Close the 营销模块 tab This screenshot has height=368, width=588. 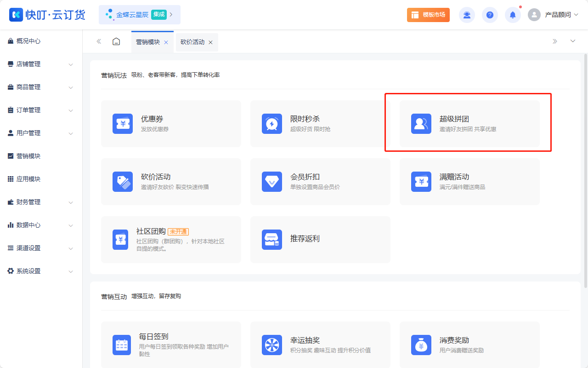tap(166, 42)
